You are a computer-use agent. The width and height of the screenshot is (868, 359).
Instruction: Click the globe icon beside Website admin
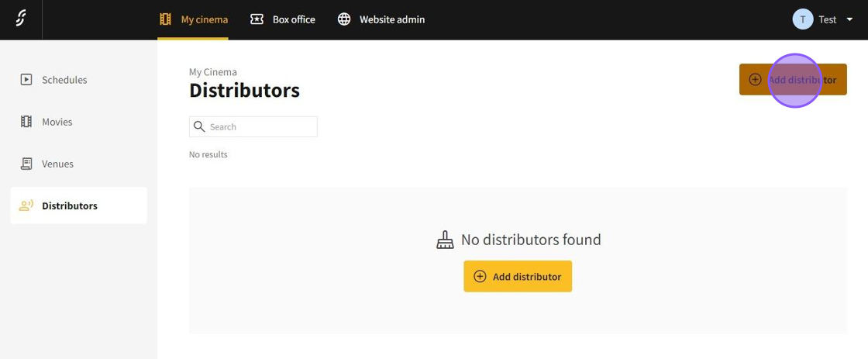344,19
